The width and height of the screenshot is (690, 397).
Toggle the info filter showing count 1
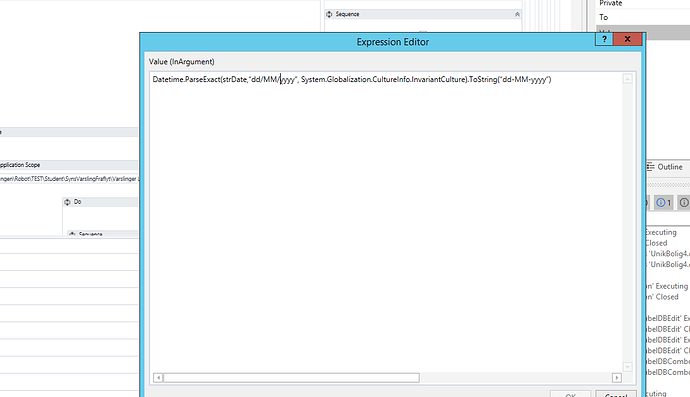pos(664,202)
